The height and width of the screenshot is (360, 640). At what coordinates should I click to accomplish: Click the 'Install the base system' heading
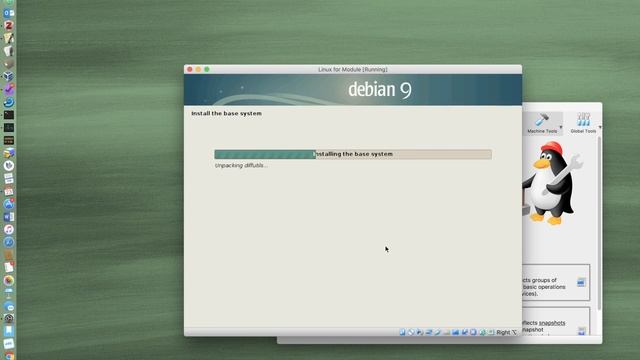pos(227,113)
